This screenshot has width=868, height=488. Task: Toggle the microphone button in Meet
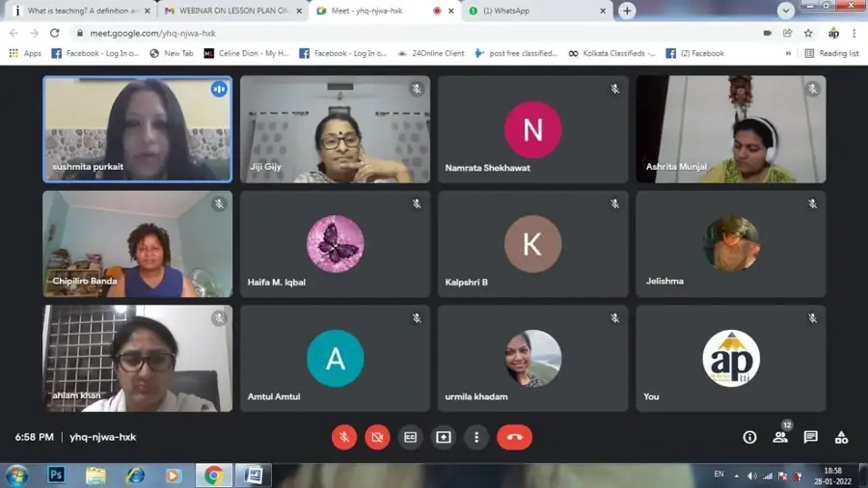coord(343,437)
